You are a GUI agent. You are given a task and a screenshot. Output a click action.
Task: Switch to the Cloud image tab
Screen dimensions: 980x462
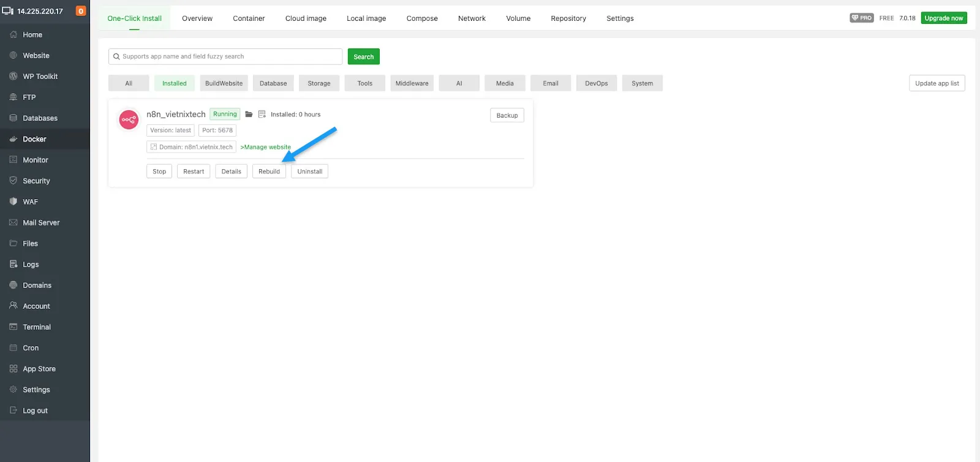[306, 18]
